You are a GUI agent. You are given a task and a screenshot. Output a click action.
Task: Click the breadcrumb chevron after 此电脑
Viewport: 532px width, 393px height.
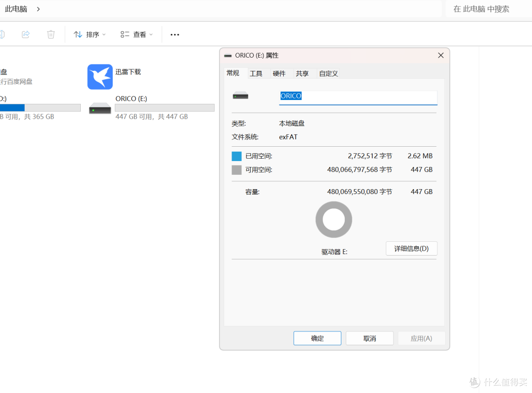(x=38, y=9)
